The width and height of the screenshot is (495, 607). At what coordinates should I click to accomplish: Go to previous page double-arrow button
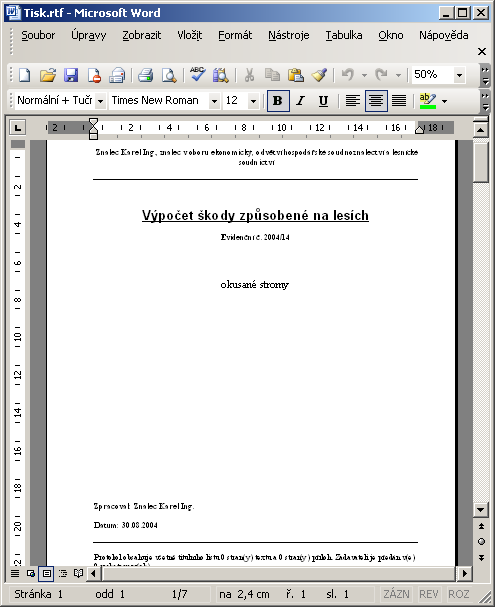[x=481, y=526]
